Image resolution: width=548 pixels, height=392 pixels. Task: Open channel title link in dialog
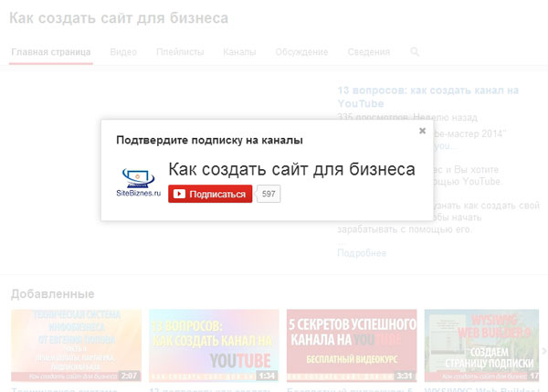click(x=292, y=169)
